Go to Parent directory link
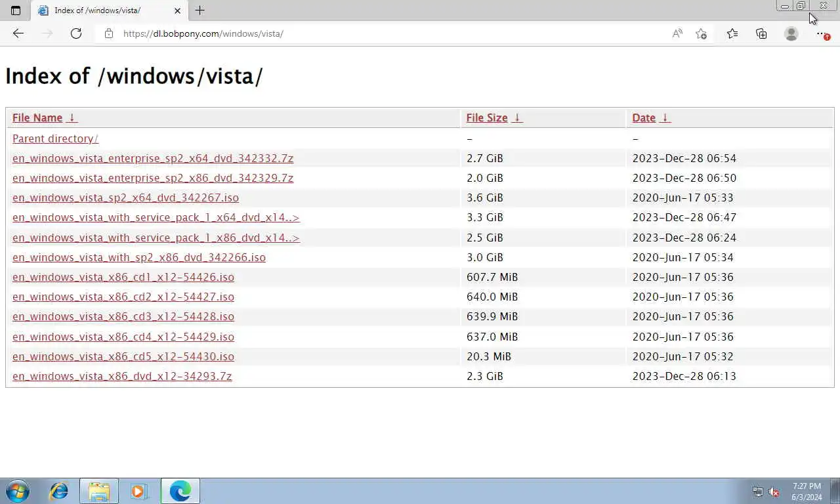This screenshot has width=840, height=504. (55, 138)
